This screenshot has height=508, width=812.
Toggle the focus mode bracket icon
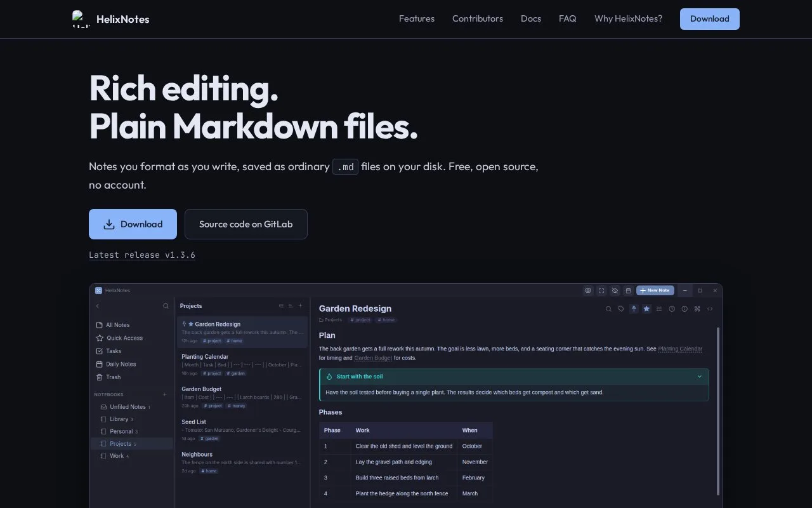601,290
